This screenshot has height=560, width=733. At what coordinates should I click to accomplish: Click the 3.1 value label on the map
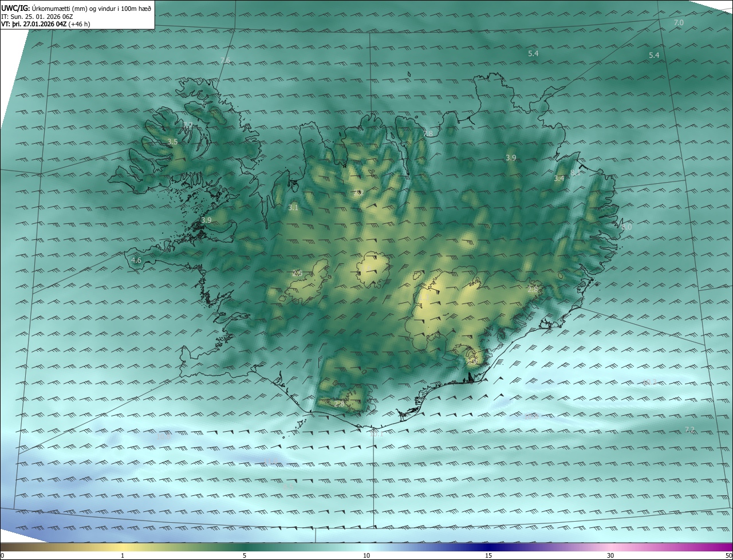[x=293, y=208]
